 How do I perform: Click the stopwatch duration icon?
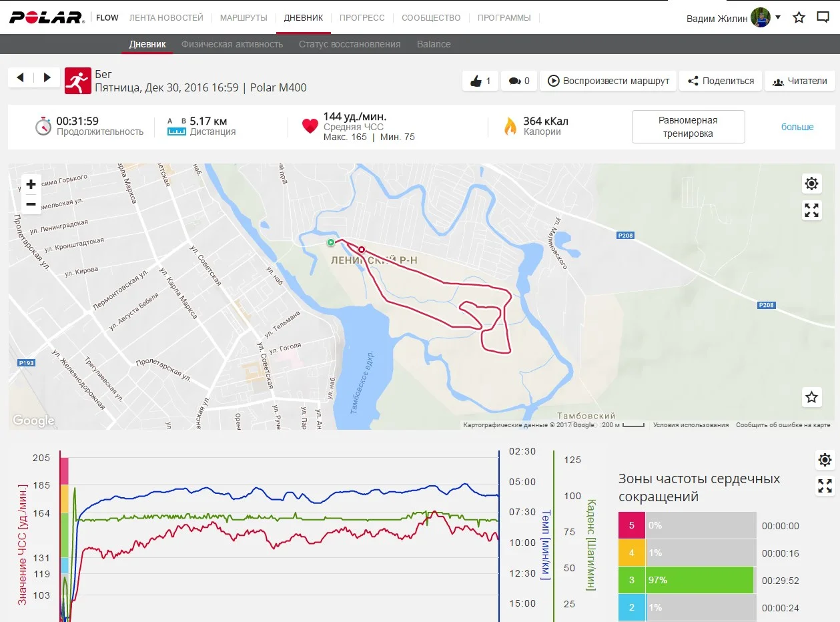[x=43, y=126]
